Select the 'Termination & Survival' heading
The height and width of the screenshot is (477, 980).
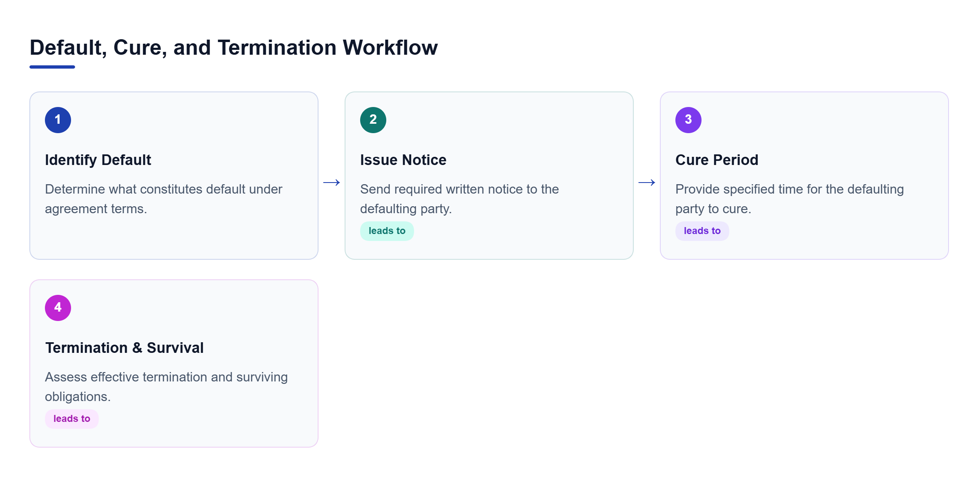[x=124, y=348]
